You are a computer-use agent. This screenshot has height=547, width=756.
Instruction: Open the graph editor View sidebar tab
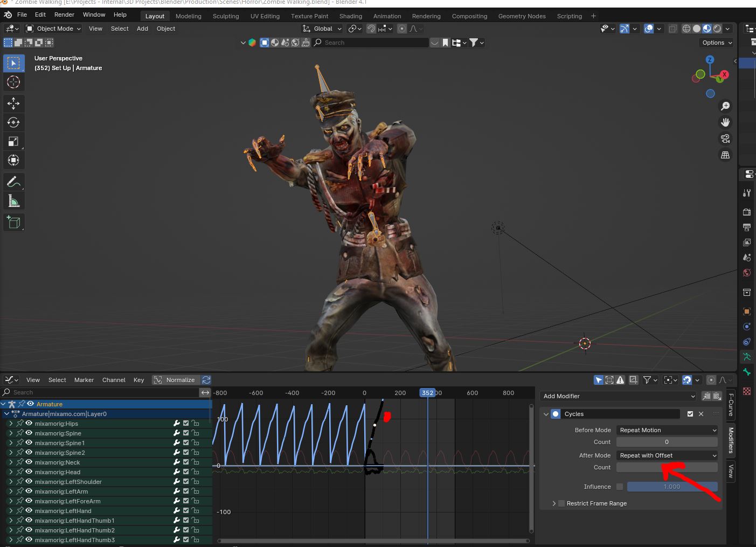click(731, 470)
